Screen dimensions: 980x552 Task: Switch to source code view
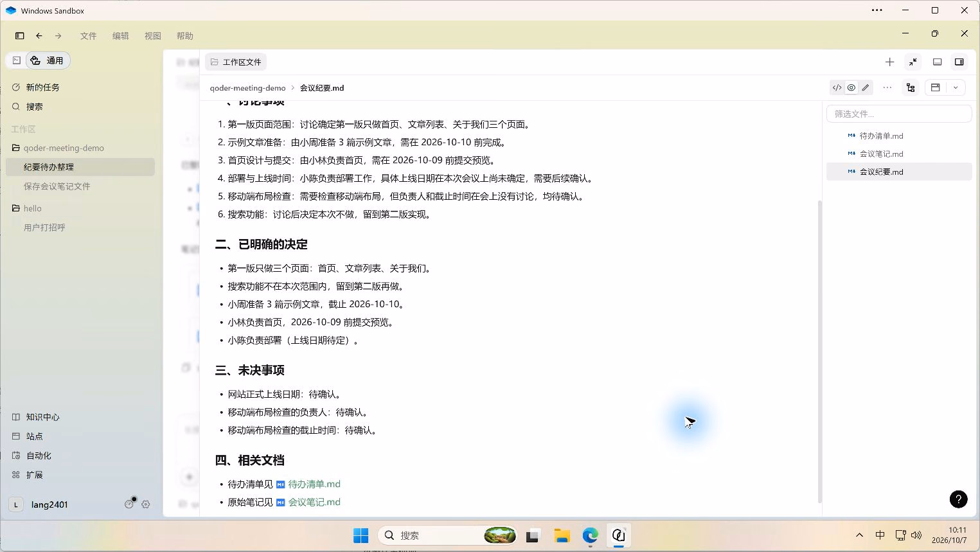(837, 88)
